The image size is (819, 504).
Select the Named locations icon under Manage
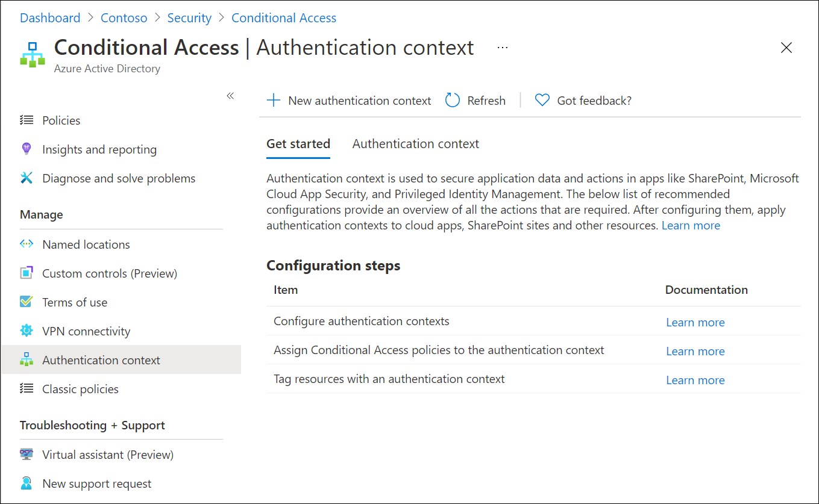click(x=27, y=244)
